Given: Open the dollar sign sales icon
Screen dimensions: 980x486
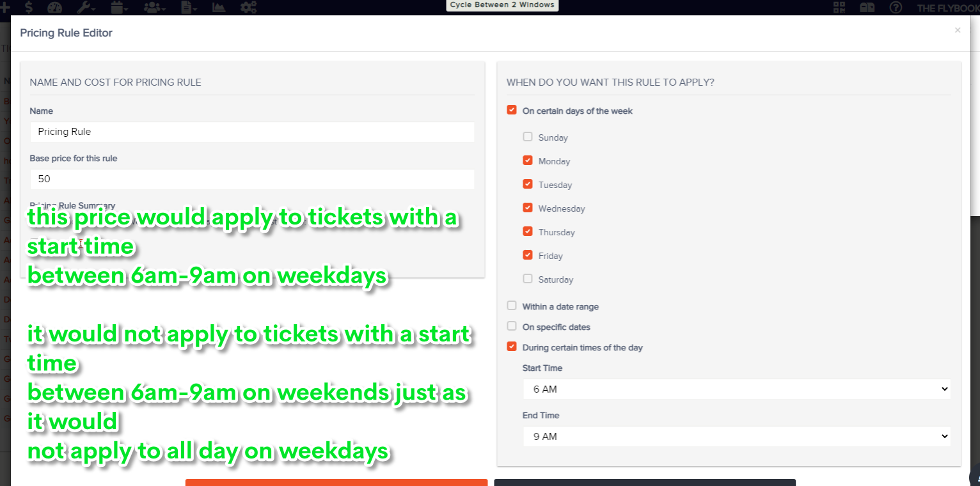Looking at the screenshot, I should [x=29, y=7].
